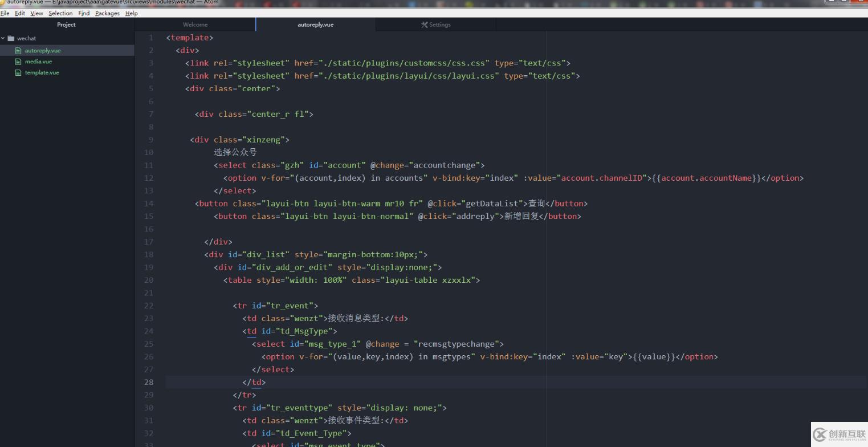
Task: Click the watermark logo in the bottom-right corner
Action: pos(839,434)
